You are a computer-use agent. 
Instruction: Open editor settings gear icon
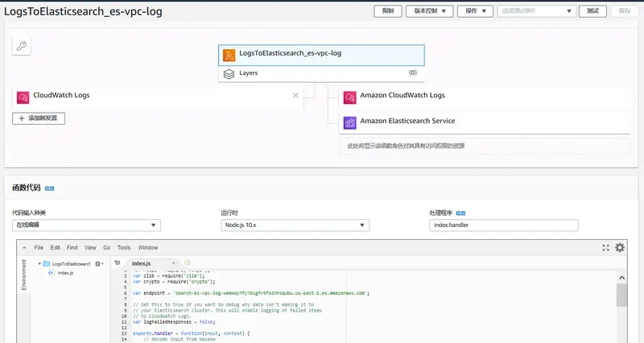pos(620,247)
